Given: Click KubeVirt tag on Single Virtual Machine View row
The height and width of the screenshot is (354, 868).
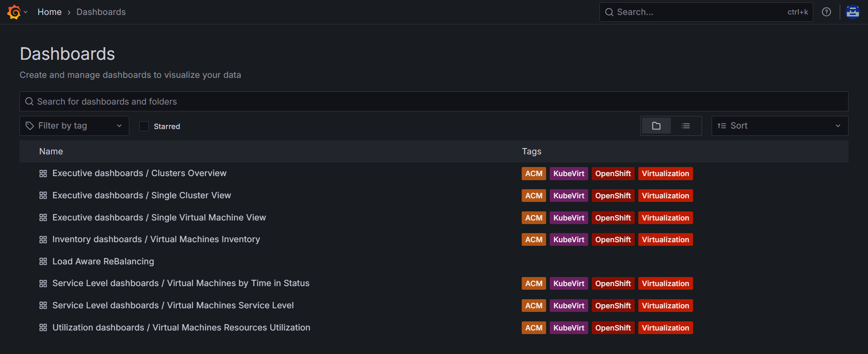Looking at the screenshot, I should point(568,218).
